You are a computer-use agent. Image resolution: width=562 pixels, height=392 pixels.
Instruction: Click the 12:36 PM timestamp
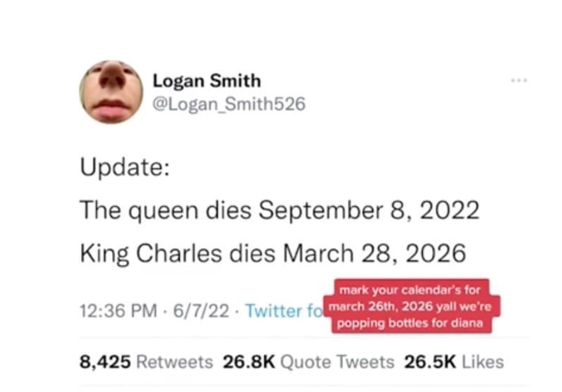(116, 311)
